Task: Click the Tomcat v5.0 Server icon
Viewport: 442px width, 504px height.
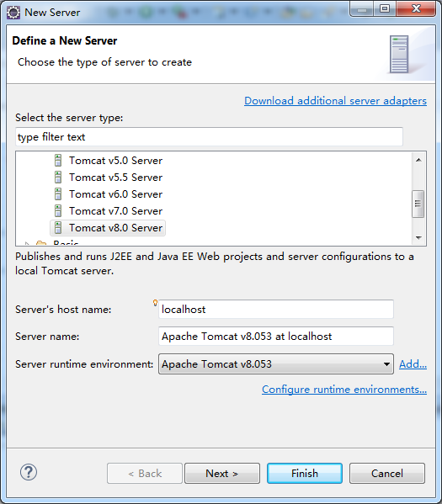Action: (x=58, y=161)
